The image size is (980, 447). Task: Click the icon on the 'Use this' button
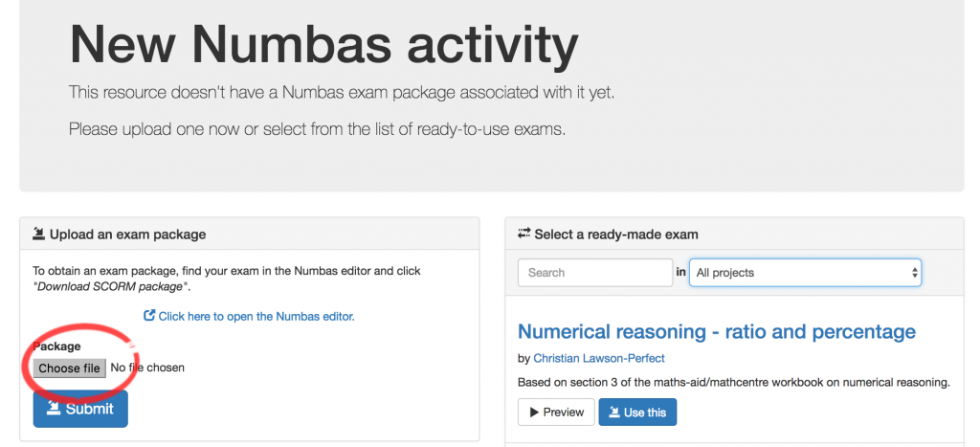[613, 413]
